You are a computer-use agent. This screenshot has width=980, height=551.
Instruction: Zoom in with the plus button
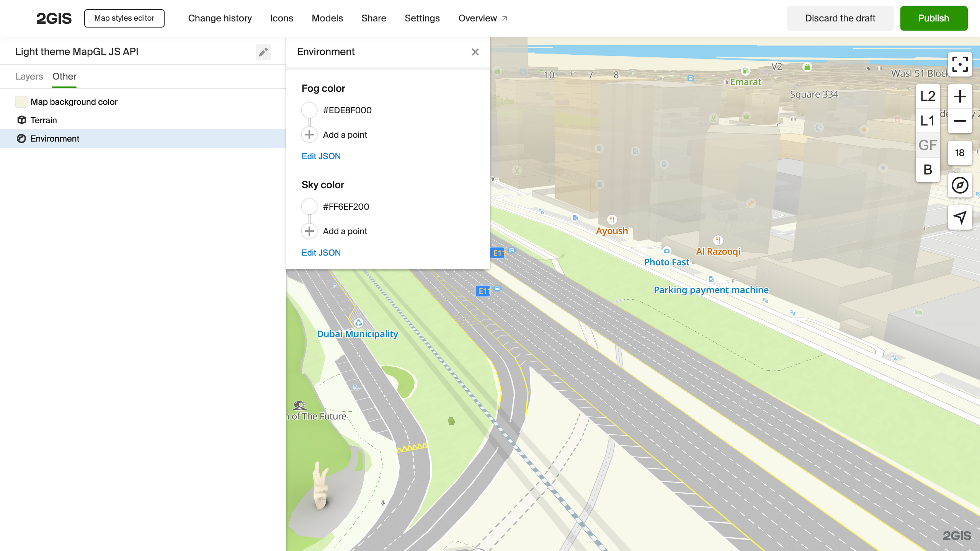[960, 96]
